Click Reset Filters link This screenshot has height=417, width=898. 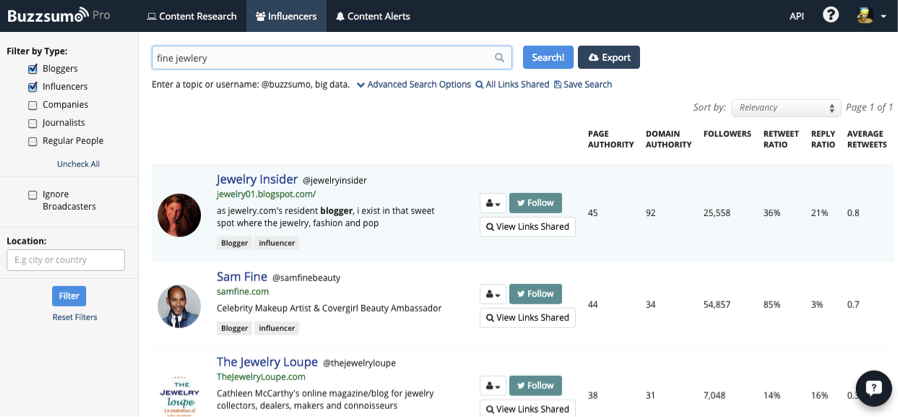coord(74,317)
